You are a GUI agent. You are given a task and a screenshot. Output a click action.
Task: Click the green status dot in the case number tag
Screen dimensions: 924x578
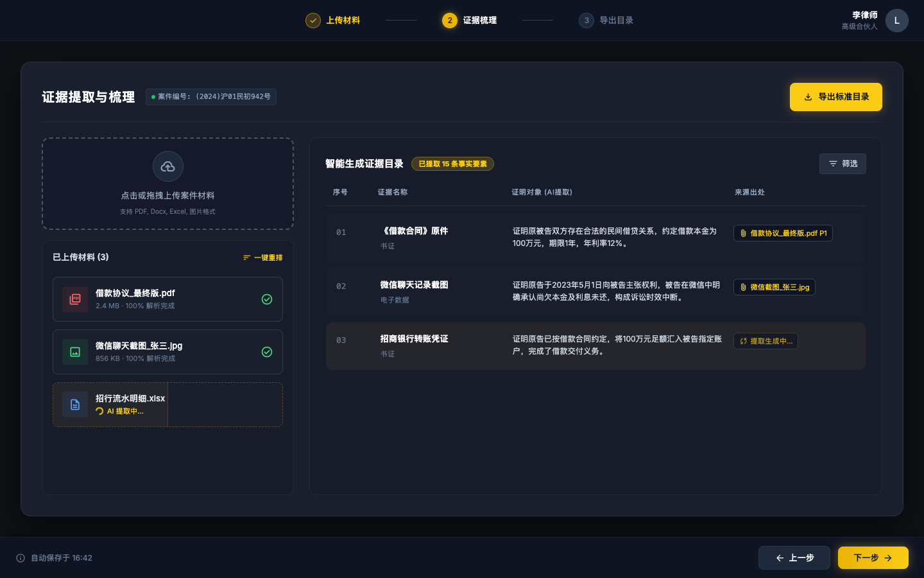coord(153,97)
